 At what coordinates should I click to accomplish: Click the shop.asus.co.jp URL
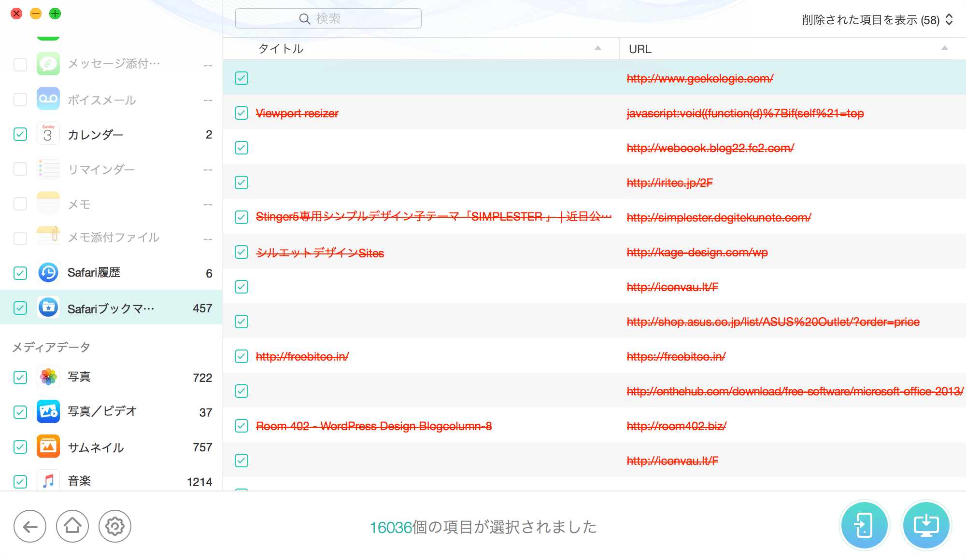(773, 322)
